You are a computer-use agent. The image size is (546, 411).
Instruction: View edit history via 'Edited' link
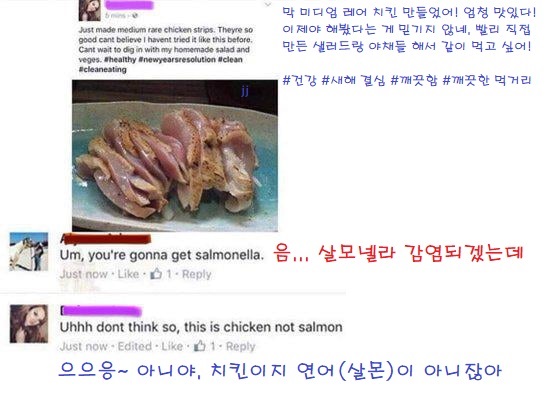134,346
